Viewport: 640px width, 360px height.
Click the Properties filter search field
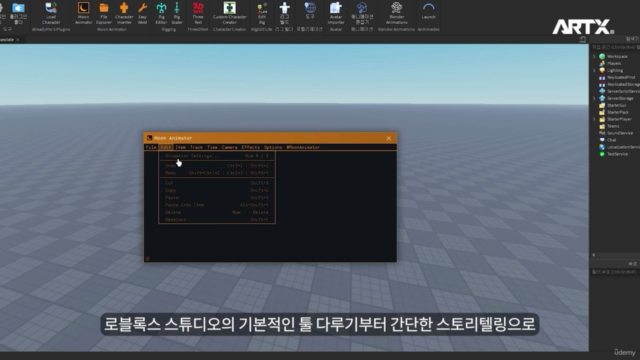[x=615, y=272]
